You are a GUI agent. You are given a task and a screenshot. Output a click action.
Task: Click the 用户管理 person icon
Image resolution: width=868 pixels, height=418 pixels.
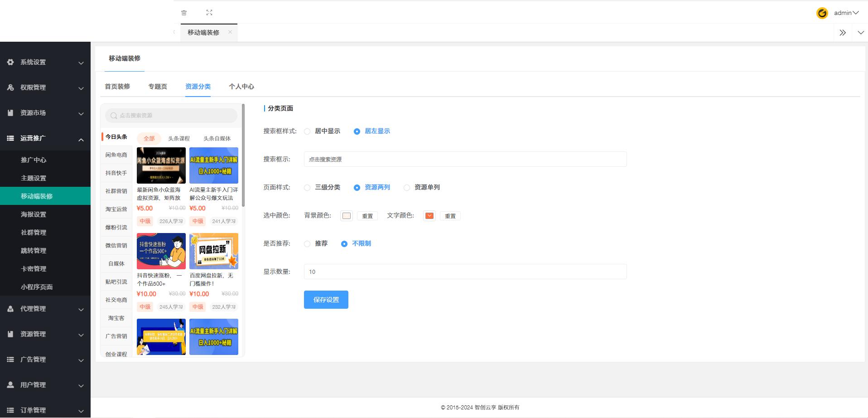(10, 385)
